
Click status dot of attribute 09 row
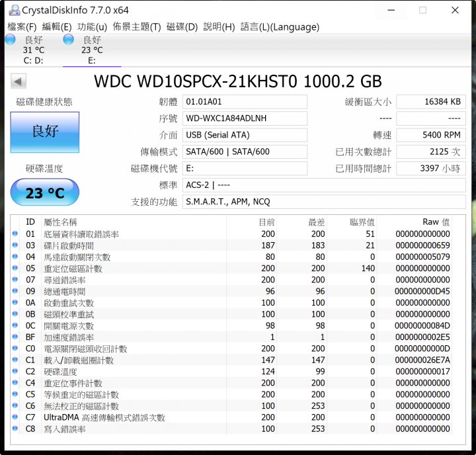pos(15,291)
